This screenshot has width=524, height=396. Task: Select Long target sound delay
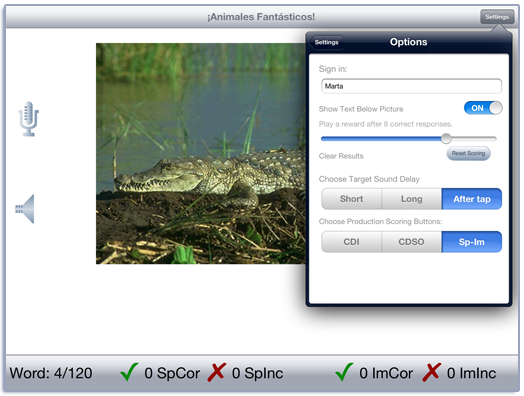pyautogui.click(x=411, y=199)
